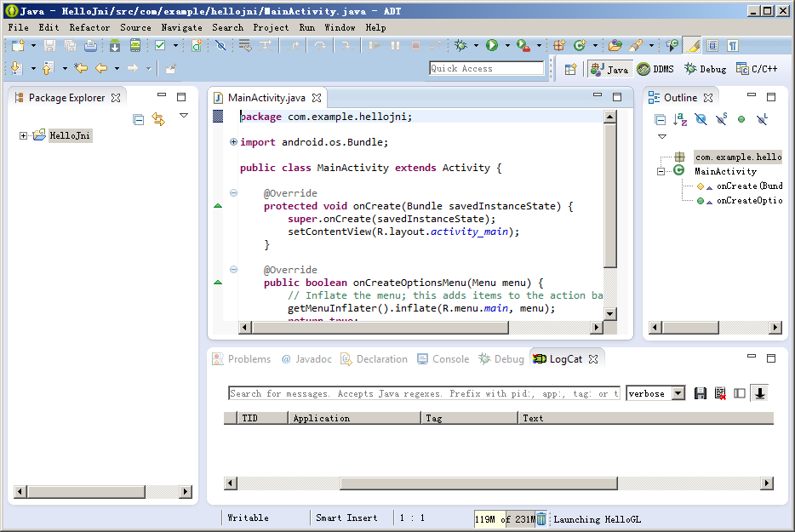The height and width of the screenshot is (532, 795).
Task: Click the Run green play button
Action: (491, 45)
